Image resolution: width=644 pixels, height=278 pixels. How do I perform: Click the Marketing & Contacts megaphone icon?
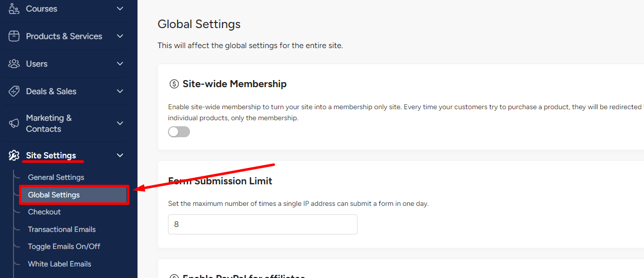14,123
